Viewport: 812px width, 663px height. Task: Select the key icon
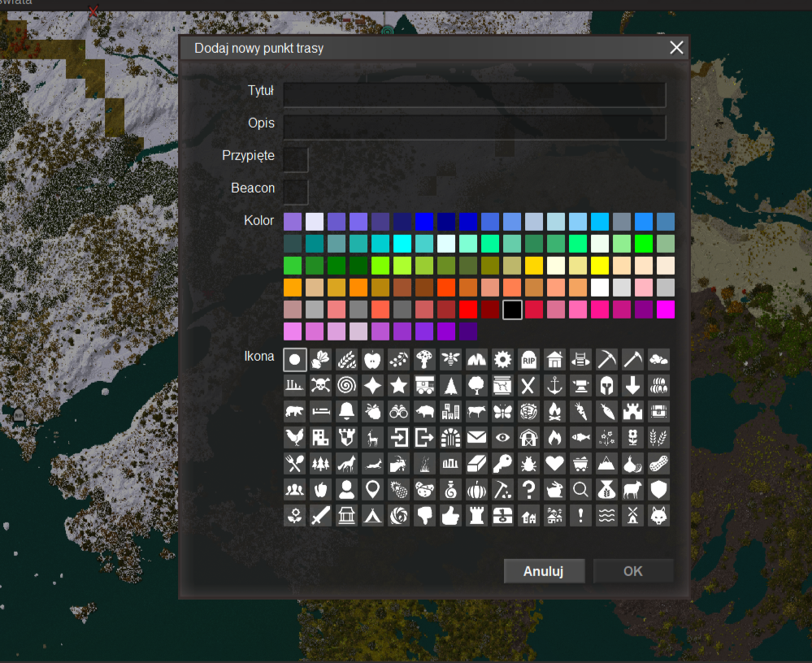pyautogui.click(x=502, y=462)
